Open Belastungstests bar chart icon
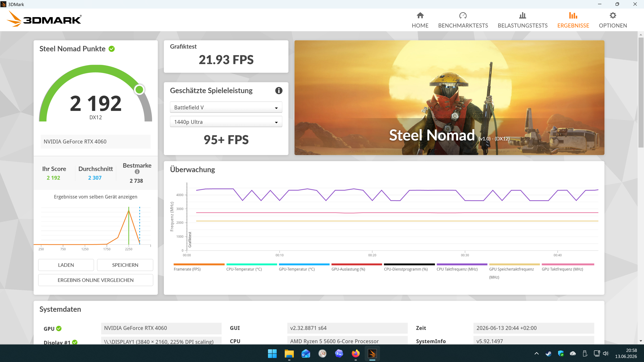This screenshot has width=644, height=362. pyautogui.click(x=523, y=15)
